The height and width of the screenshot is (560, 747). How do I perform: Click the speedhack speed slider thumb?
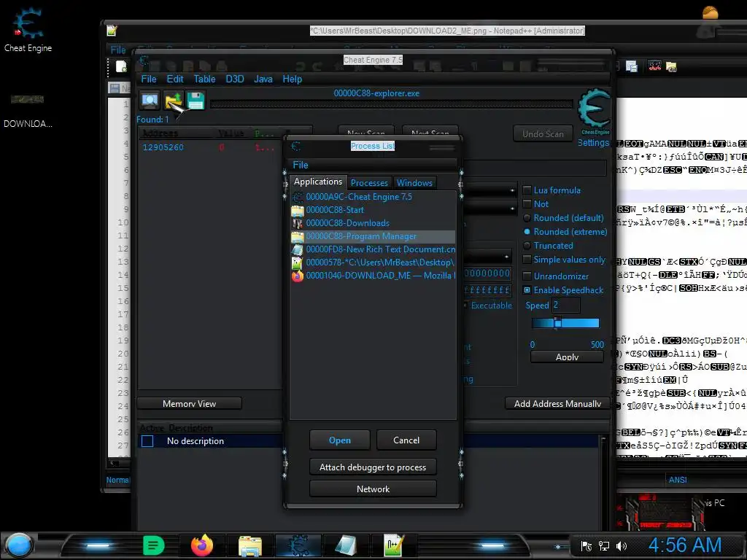pyautogui.click(x=558, y=323)
